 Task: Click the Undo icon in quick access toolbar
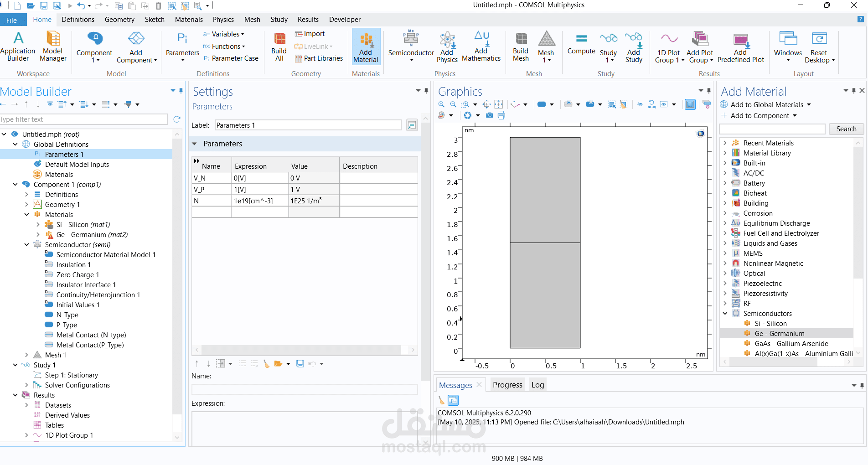click(81, 5)
